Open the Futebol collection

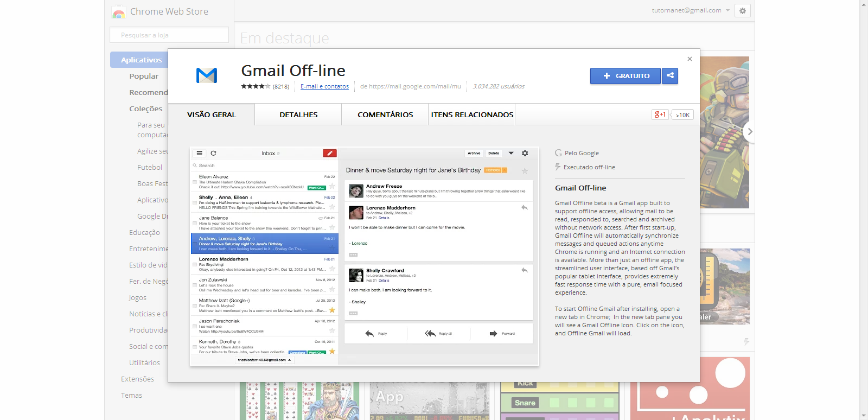150,167
